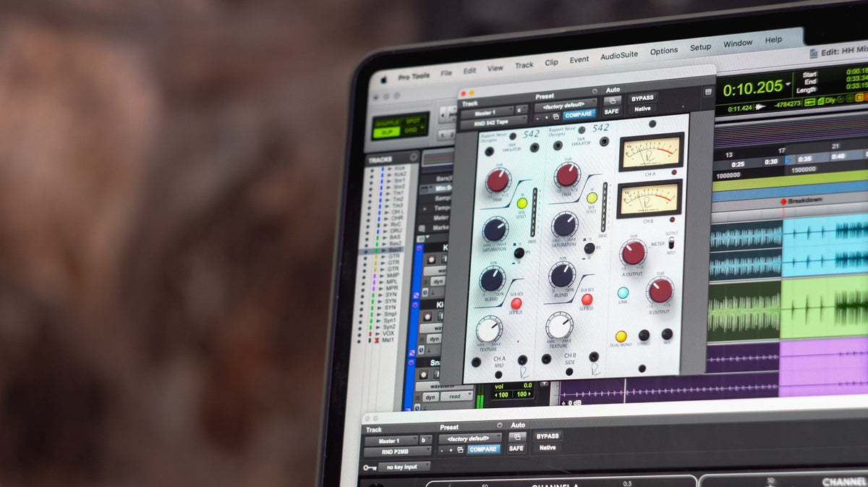The width and height of the screenshot is (868, 487).
Task: Toggle channel B Tape Effect yellow button
Action: point(592,198)
